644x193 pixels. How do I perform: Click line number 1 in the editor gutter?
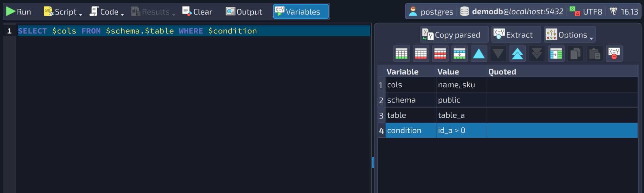(9, 31)
